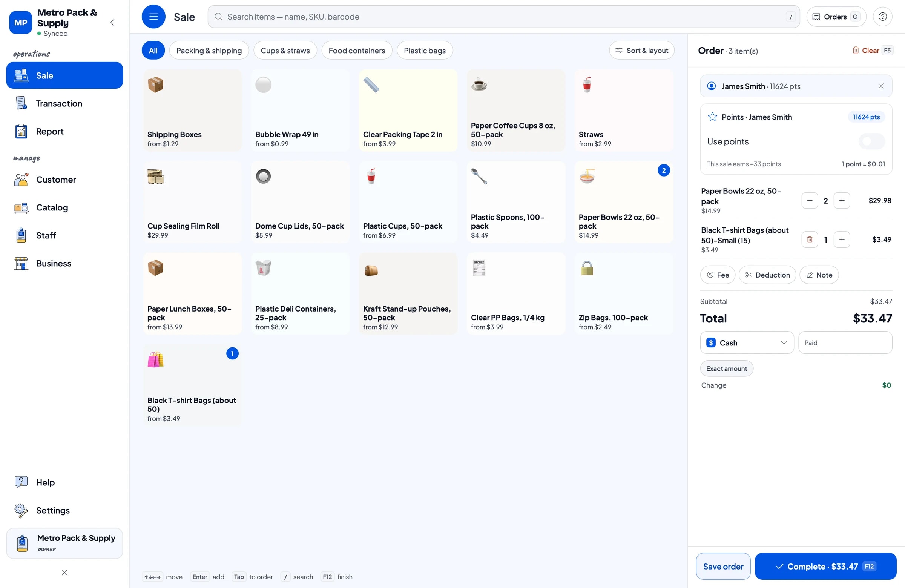Open the help circle icon in header
The width and height of the screenshot is (905, 588).
(x=882, y=17)
